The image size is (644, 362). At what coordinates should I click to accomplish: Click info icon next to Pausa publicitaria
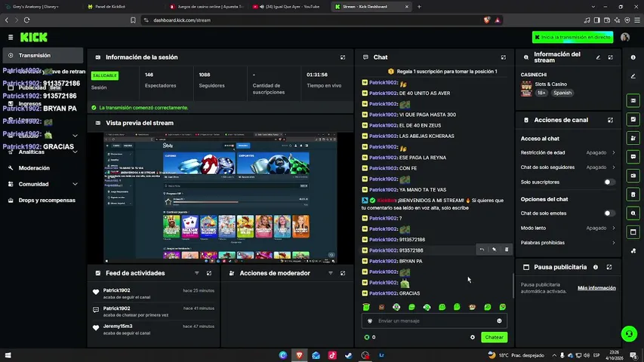click(596, 267)
